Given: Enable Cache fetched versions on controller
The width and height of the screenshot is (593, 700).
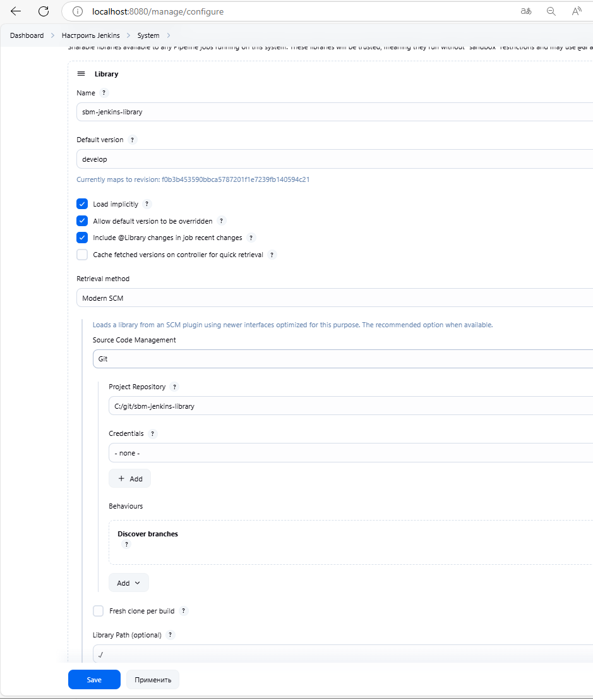Looking at the screenshot, I should (82, 255).
